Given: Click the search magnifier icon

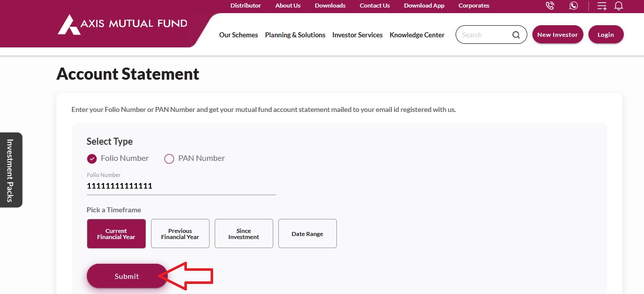Looking at the screenshot, I should pyautogui.click(x=516, y=34).
